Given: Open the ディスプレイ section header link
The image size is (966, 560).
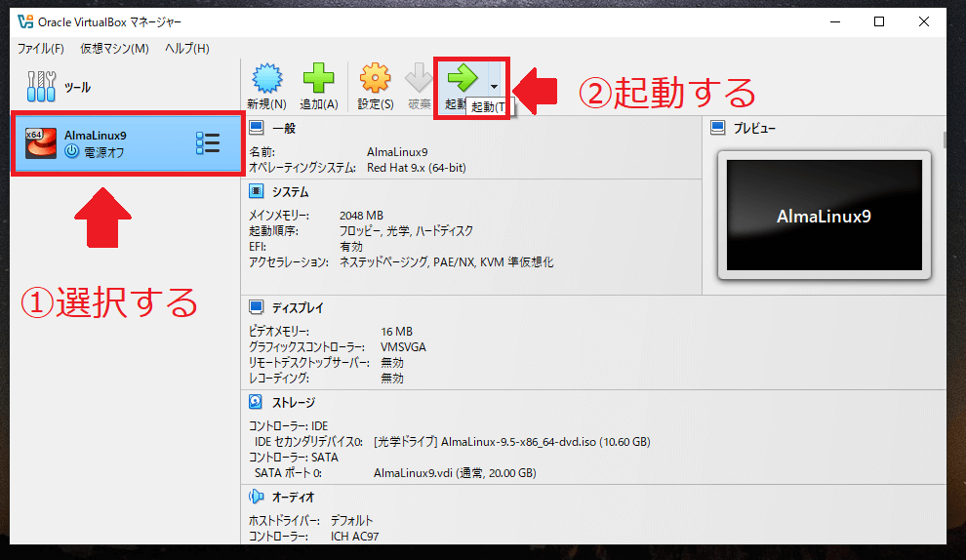Looking at the screenshot, I should point(298,307).
